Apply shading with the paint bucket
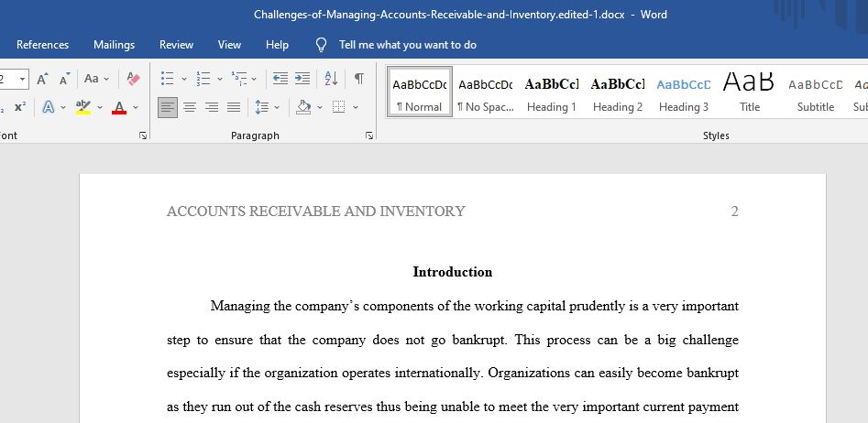 click(x=302, y=107)
